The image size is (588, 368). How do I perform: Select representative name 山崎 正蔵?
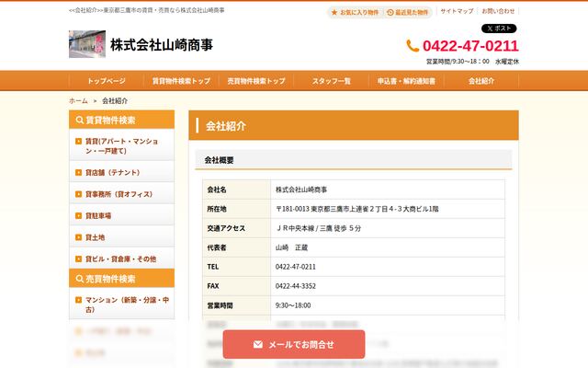(291, 247)
